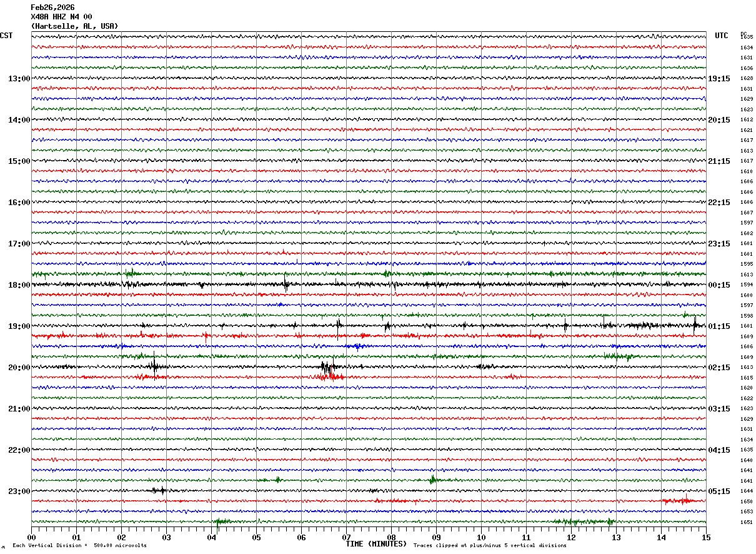Screen dimensions: 756x554
Task: Click the 03:15 UTC time label
Action: [719, 409]
